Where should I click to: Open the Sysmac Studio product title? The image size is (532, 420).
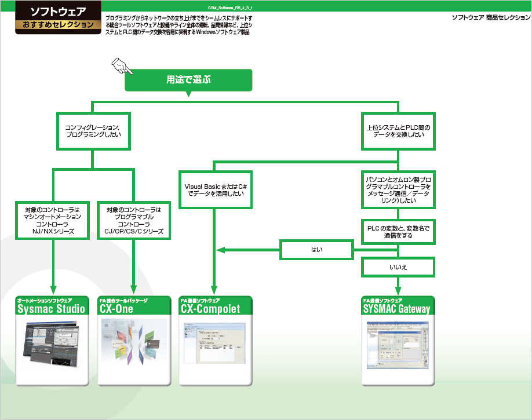(51, 309)
